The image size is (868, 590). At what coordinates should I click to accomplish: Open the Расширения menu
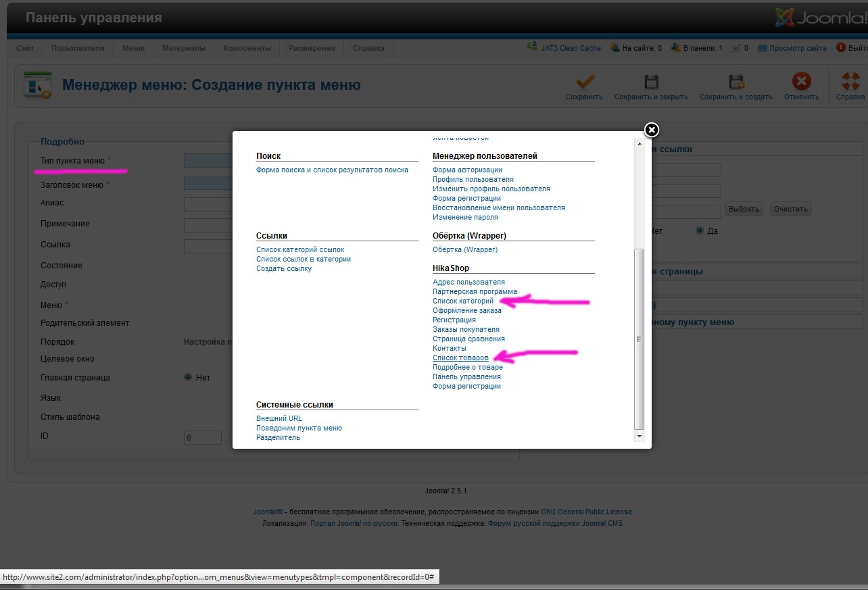point(312,48)
